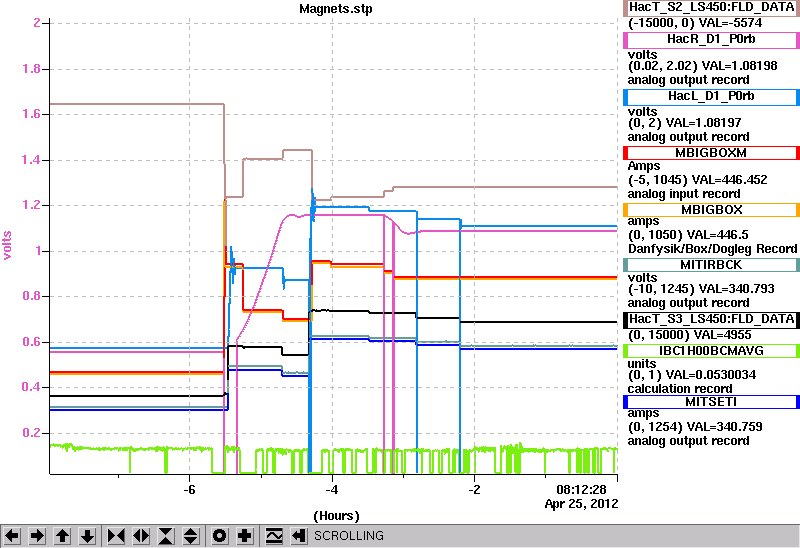Click the value text VAL=446.5

tap(718, 235)
